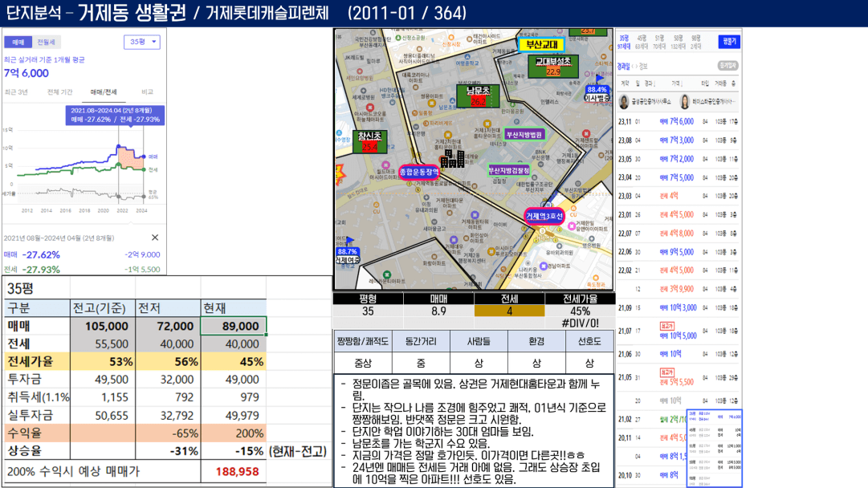Click the 정보 link next to 경과일
The height and width of the screenshot is (488, 868).
click(643, 67)
